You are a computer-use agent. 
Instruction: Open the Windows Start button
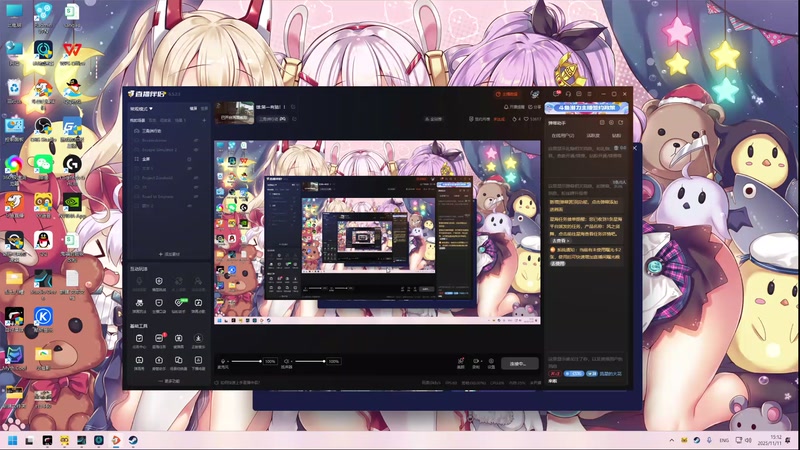tap(13, 440)
